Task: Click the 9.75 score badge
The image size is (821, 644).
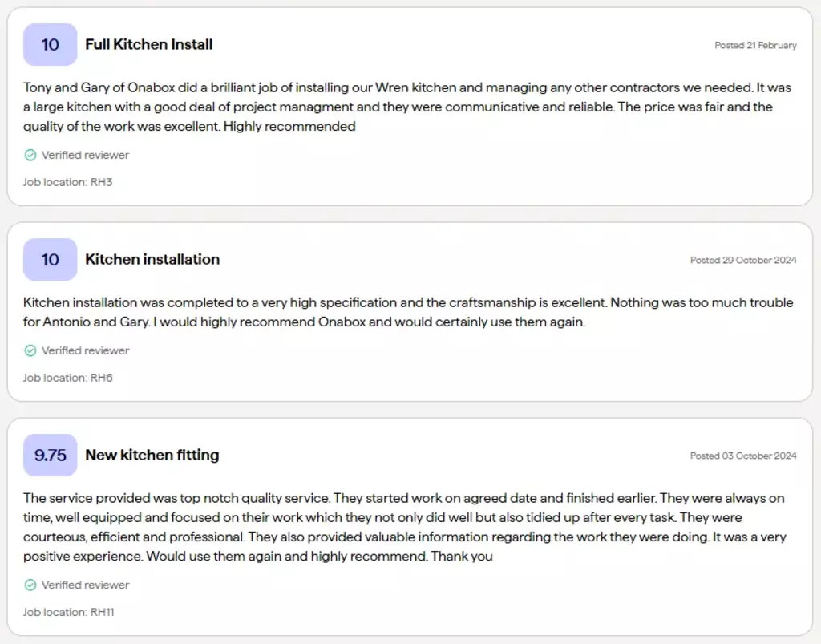Action: [51, 455]
